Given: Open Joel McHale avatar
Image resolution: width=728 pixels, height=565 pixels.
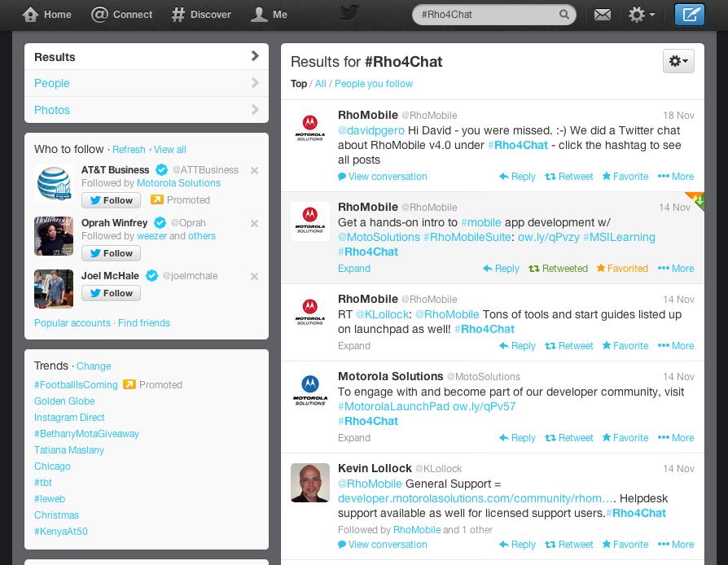Looking at the screenshot, I should (x=54, y=289).
